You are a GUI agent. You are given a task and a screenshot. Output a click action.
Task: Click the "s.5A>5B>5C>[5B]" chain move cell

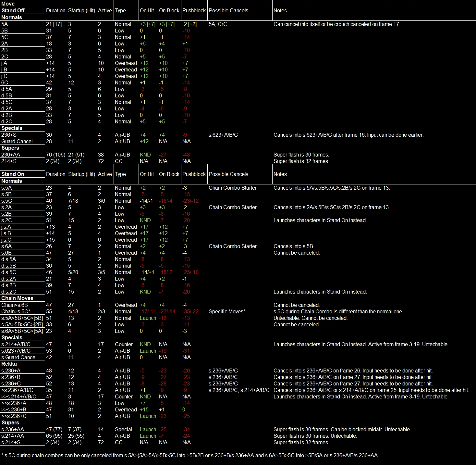[23, 318]
